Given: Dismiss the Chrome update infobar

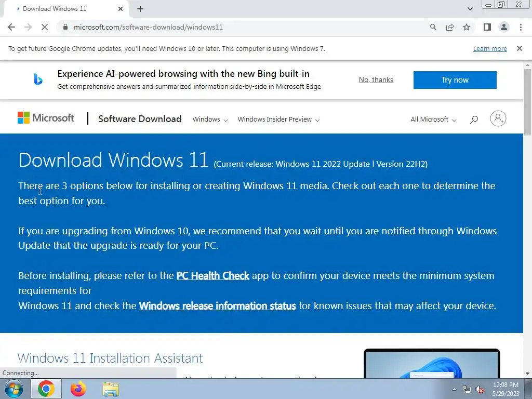Looking at the screenshot, I should pos(519,48).
